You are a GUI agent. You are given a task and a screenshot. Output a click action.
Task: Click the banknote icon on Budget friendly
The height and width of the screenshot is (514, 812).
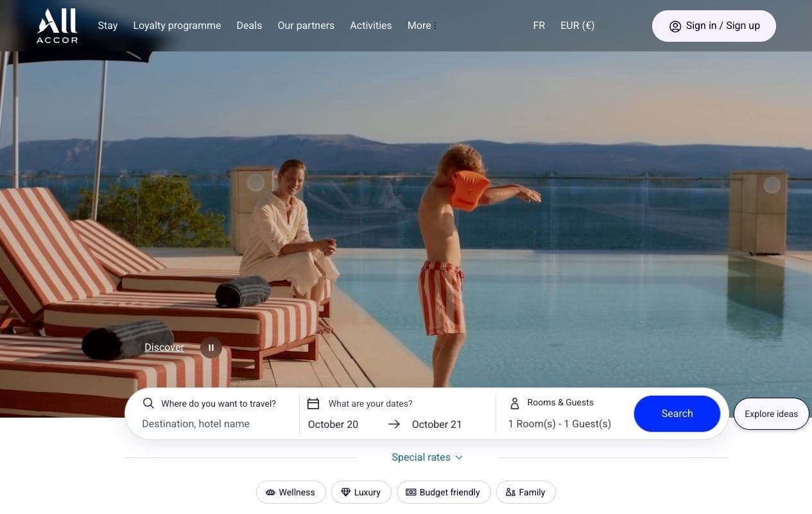click(x=411, y=492)
